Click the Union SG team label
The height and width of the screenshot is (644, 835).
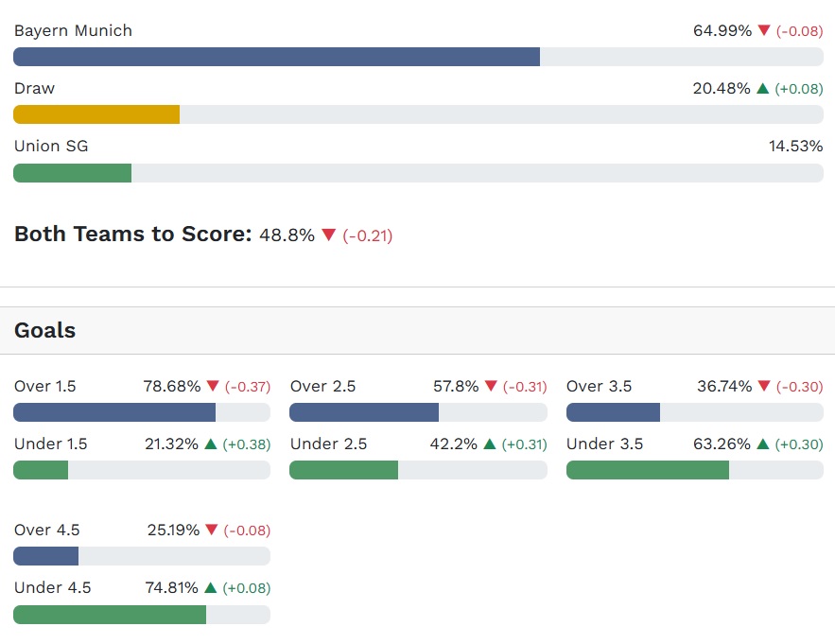pyautogui.click(x=51, y=147)
